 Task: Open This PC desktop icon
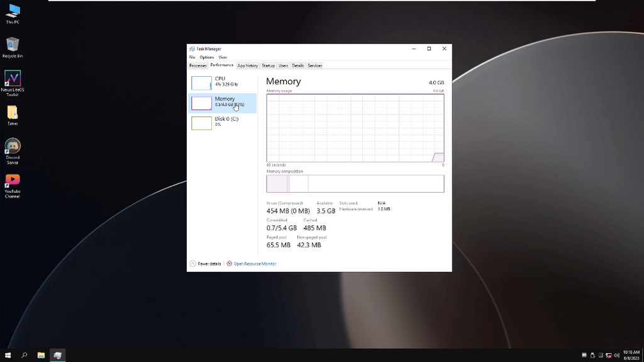(x=13, y=14)
